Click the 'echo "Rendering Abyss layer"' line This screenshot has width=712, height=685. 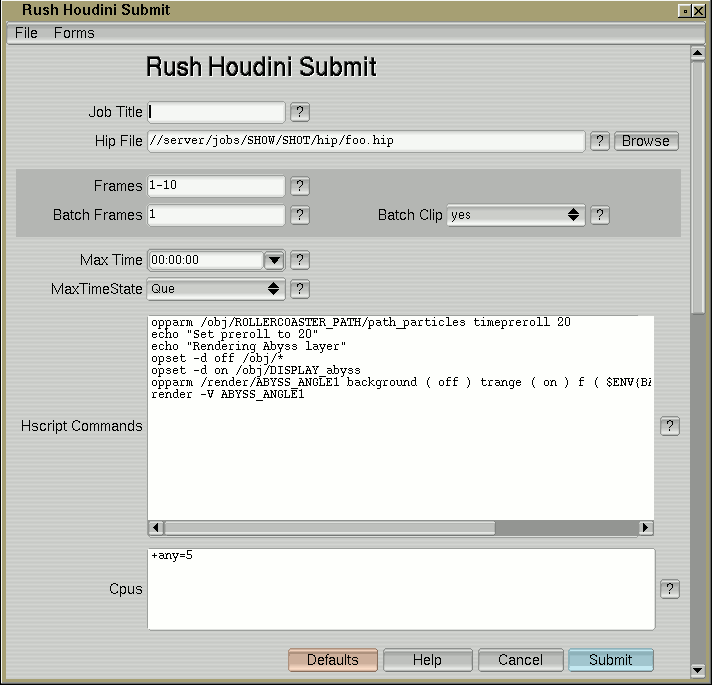point(248,346)
